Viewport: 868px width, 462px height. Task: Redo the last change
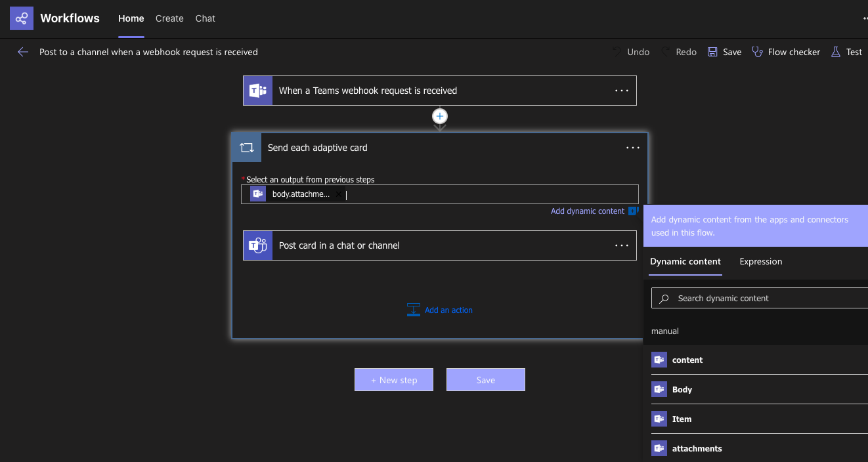pos(679,52)
